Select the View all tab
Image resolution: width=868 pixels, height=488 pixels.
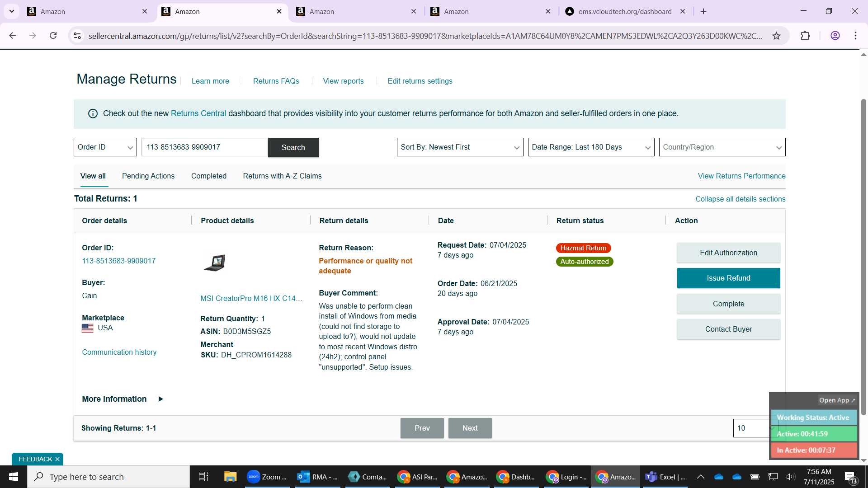point(93,176)
